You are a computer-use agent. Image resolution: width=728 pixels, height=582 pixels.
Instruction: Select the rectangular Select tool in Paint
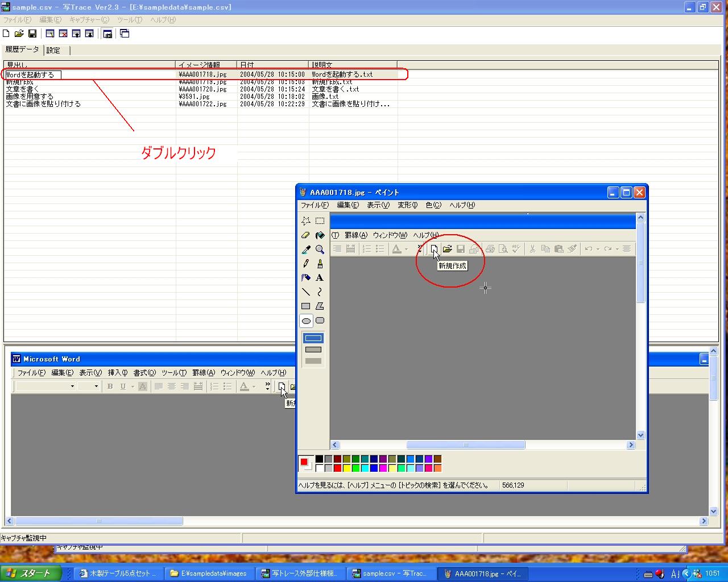tap(320, 221)
